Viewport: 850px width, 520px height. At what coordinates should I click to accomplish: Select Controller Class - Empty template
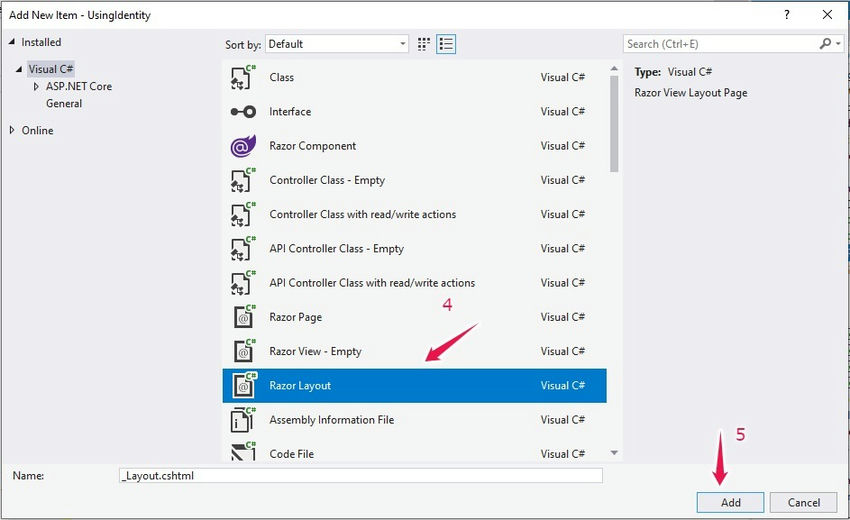(415, 180)
